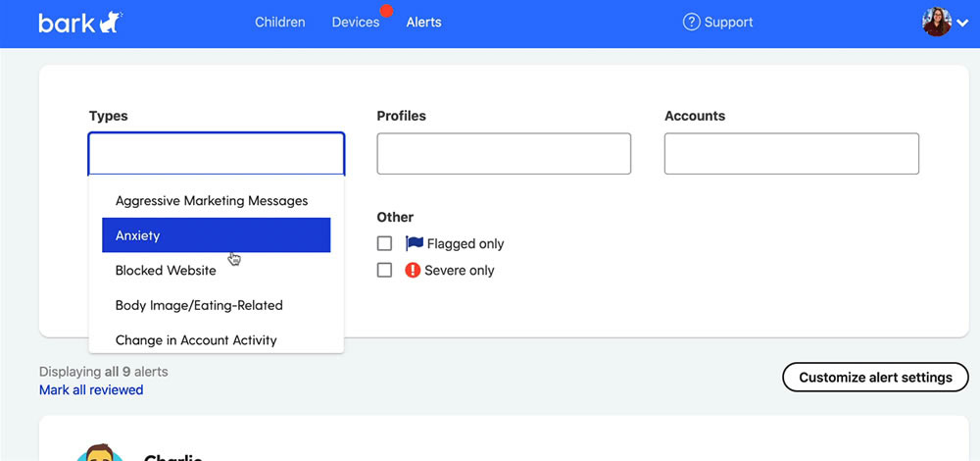The width and height of the screenshot is (980, 461).
Task: Focus the Types input field
Action: pos(217,154)
